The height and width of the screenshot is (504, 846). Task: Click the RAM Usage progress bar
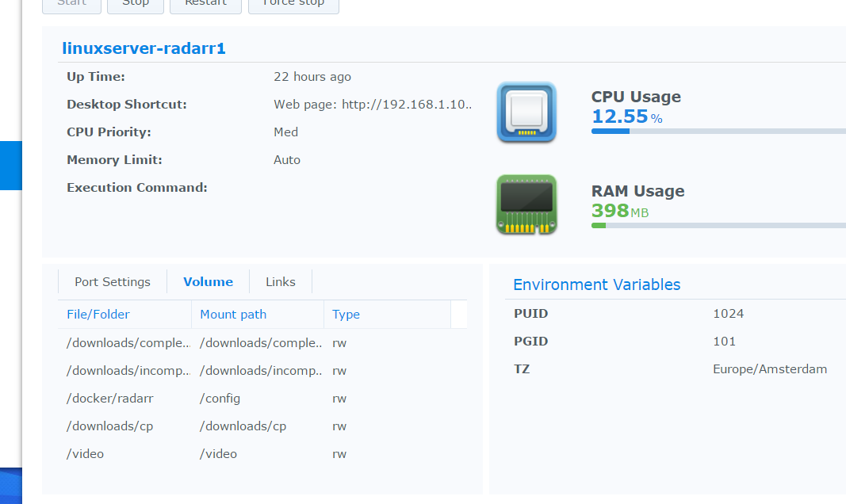pyautogui.click(x=714, y=225)
